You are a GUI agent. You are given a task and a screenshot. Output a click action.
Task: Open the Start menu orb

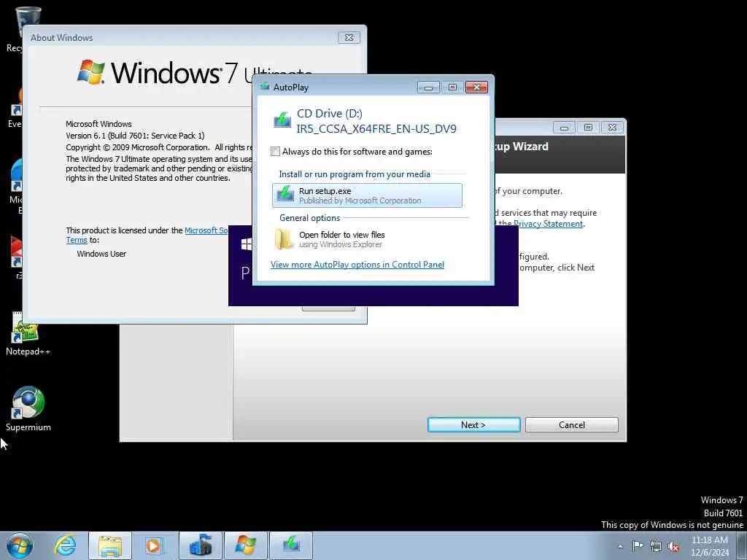(x=20, y=545)
